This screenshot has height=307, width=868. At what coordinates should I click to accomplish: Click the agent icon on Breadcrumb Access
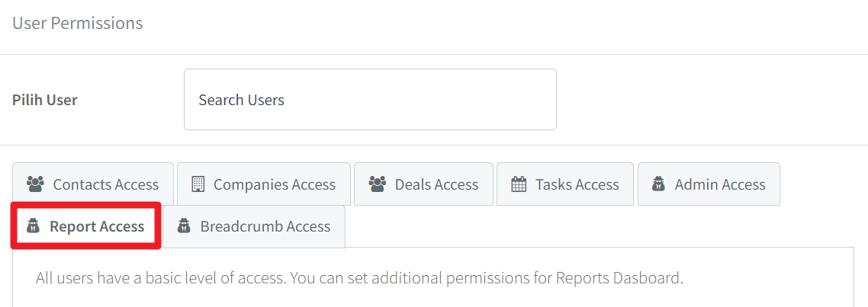(x=184, y=225)
